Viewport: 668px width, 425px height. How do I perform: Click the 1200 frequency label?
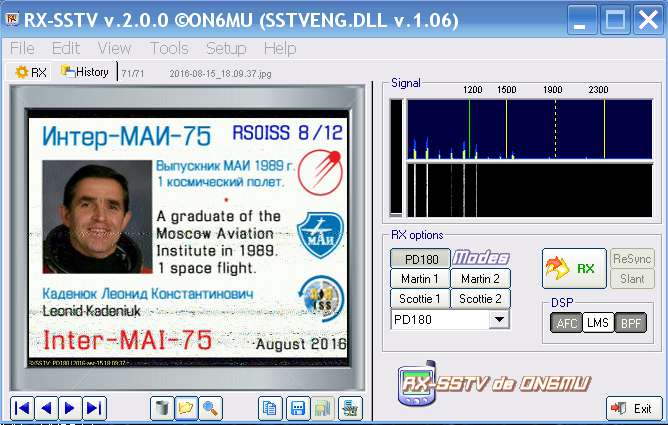click(x=472, y=90)
